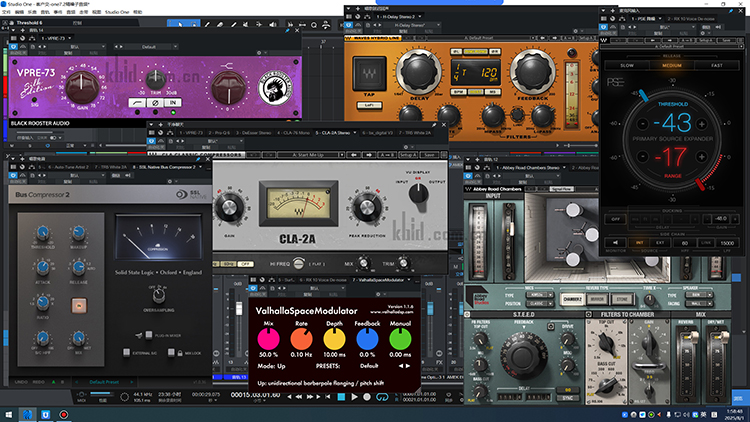The image size is (750, 422).
Task: Open the Studio One menu in menu bar
Action: (x=117, y=11)
